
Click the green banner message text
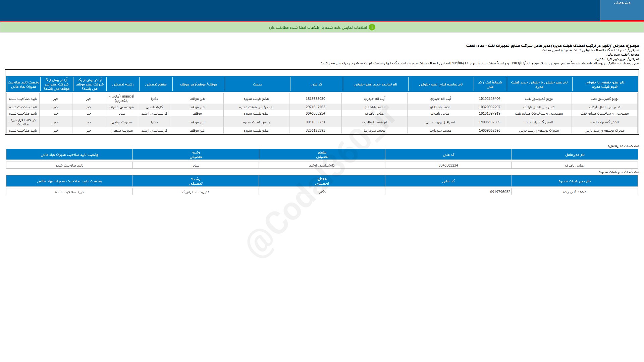pyautogui.click(x=317, y=27)
